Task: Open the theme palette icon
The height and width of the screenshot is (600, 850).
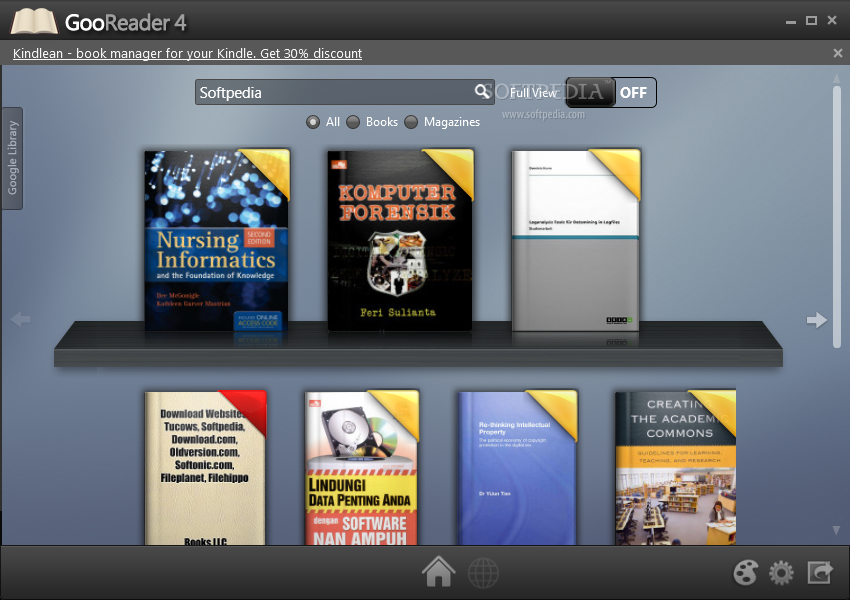Action: click(745, 572)
